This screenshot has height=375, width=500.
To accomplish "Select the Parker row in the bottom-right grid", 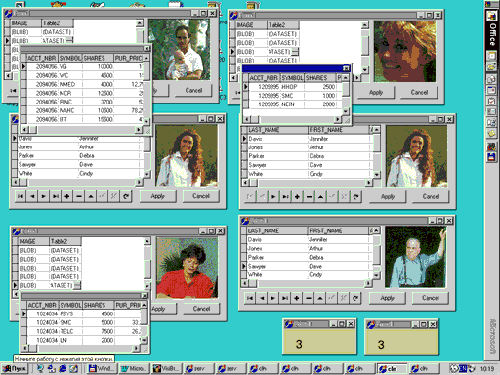I will (307, 257).
